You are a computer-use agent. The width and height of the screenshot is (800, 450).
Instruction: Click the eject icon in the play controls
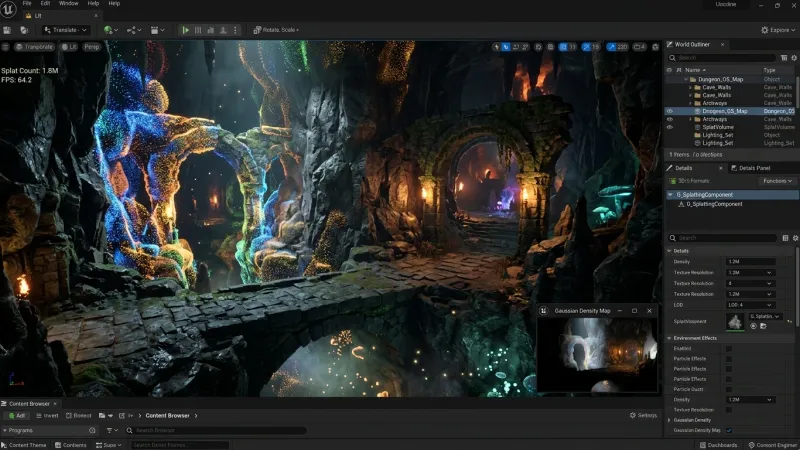(223, 30)
